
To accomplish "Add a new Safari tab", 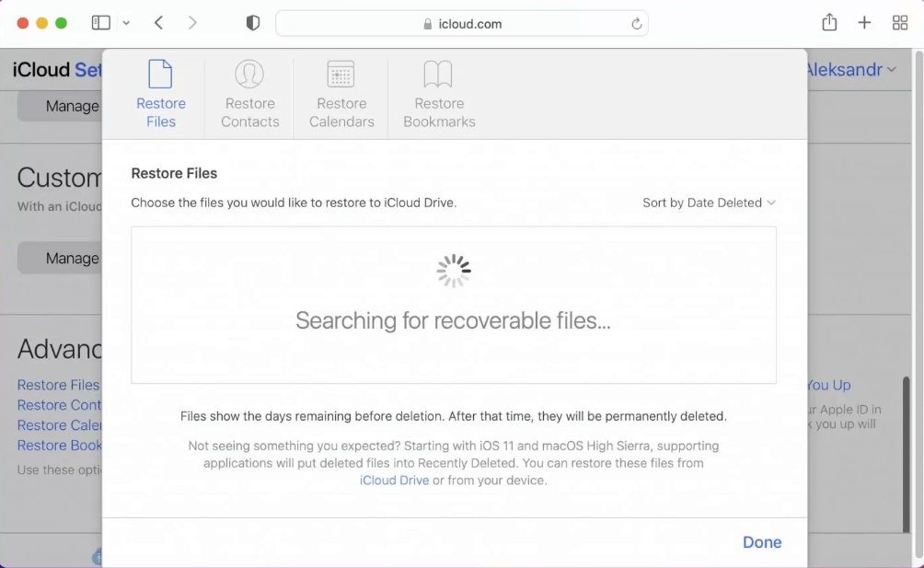I will point(864,23).
